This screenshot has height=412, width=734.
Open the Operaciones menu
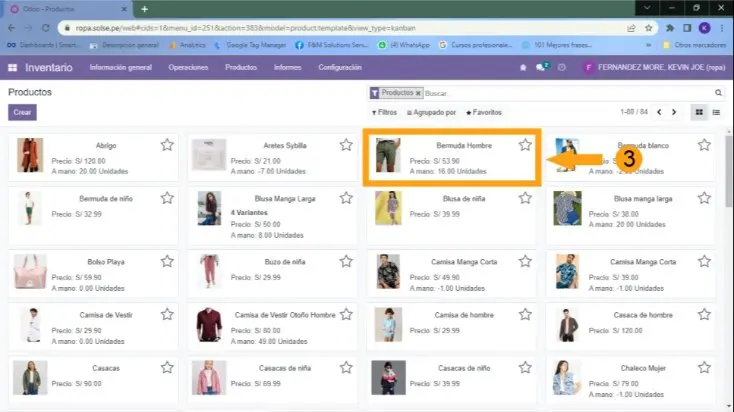click(x=188, y=67)
